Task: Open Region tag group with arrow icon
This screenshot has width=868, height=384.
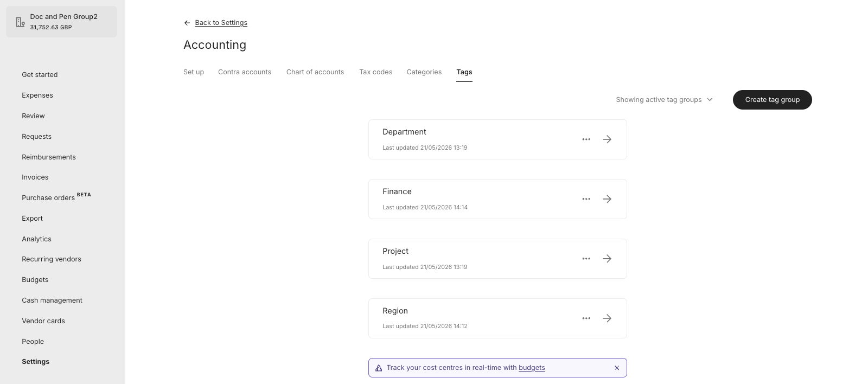Action: coord(607,318)
